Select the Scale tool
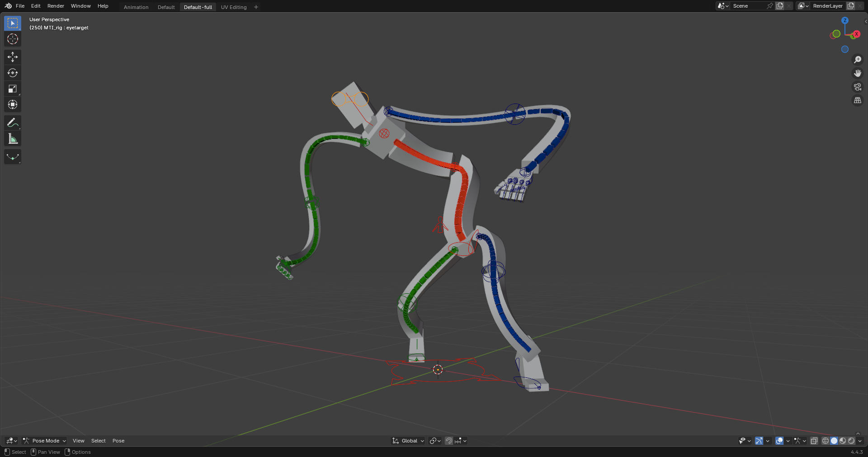The height and width of the screenshot is (457, 868). click(x=12, y=89)
